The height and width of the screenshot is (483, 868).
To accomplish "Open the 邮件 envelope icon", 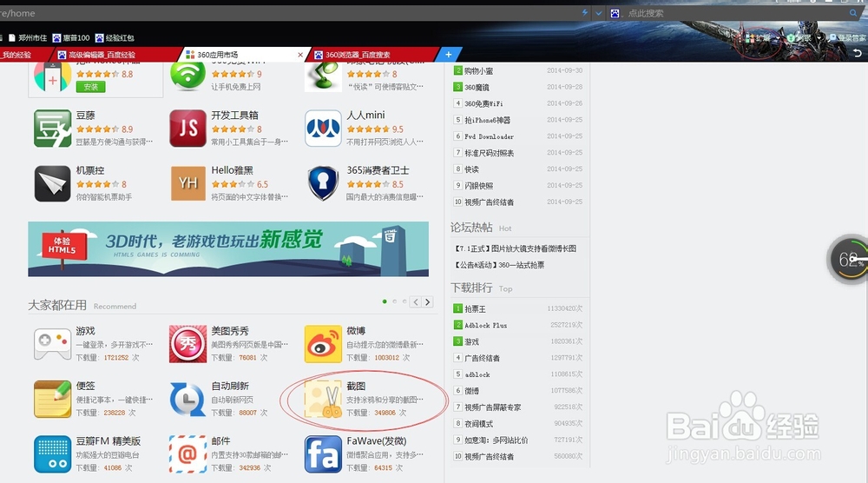I will click(187, 454).
